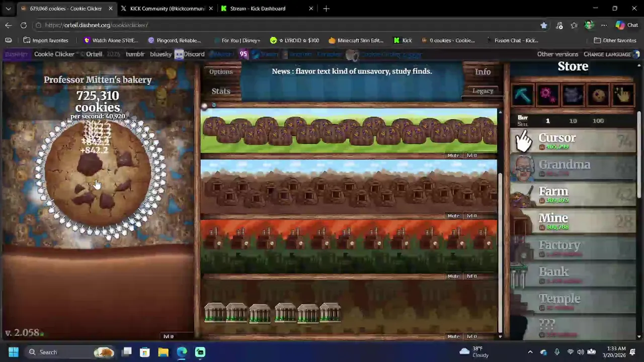644x362 pixels.
Task: Show hidden system tray icons
Action: pos(530,352)
